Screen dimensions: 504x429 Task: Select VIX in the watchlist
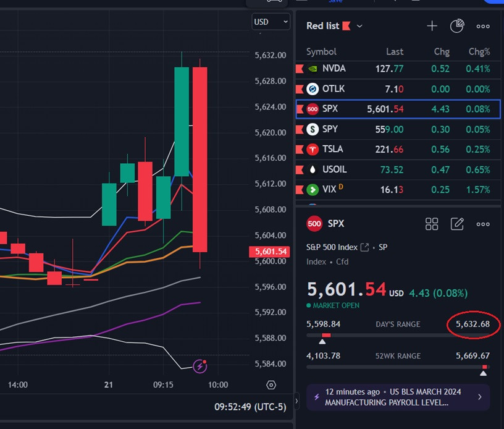point(398,190)
